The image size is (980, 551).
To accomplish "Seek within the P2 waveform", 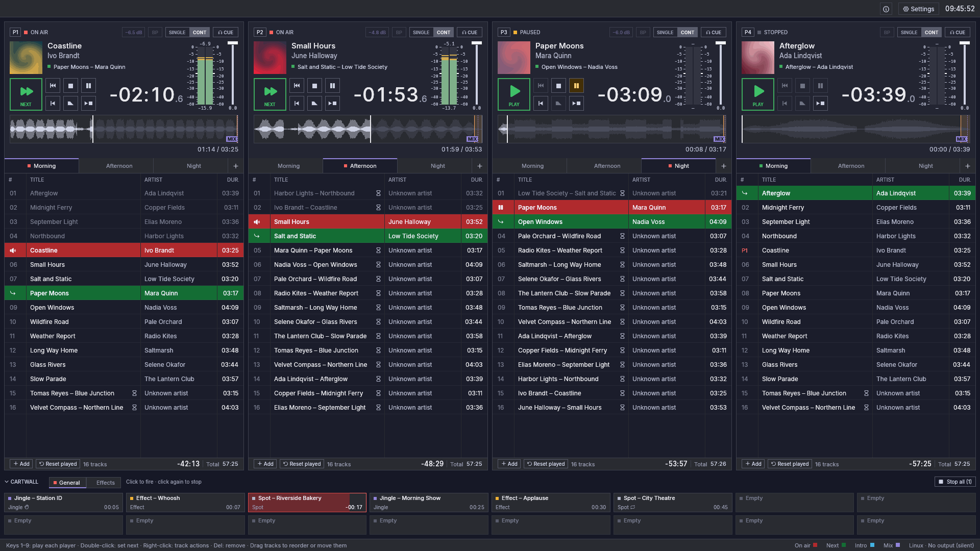I will coord(368,129).
